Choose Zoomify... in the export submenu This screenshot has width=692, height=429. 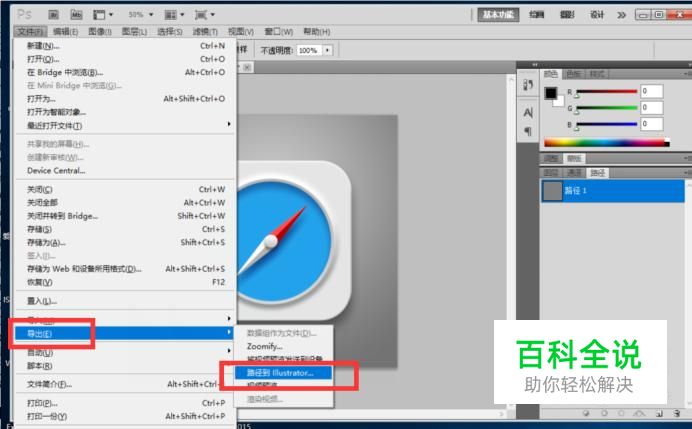pyautogui.click(x=284, y=346)
